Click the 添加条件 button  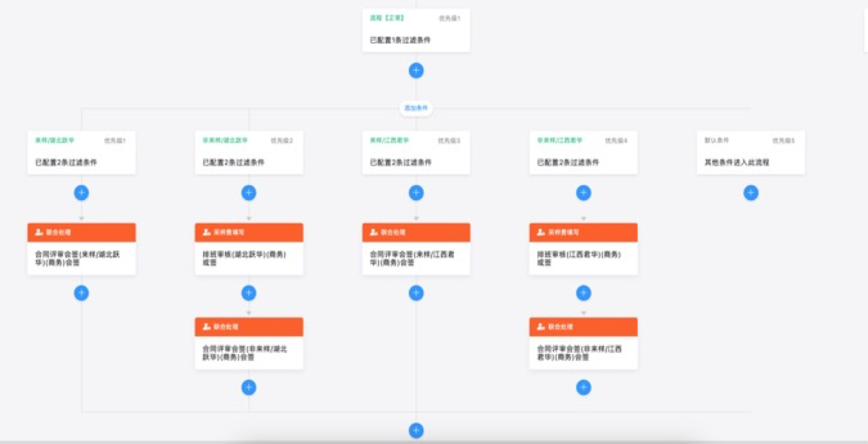coord(416,108)
